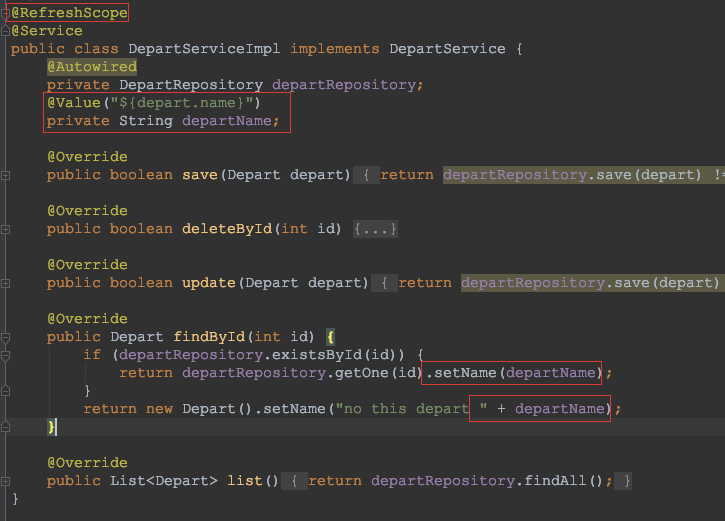Click existsById in the if condition
Screen dimensions: 725x521
click(x=317, y=355)
